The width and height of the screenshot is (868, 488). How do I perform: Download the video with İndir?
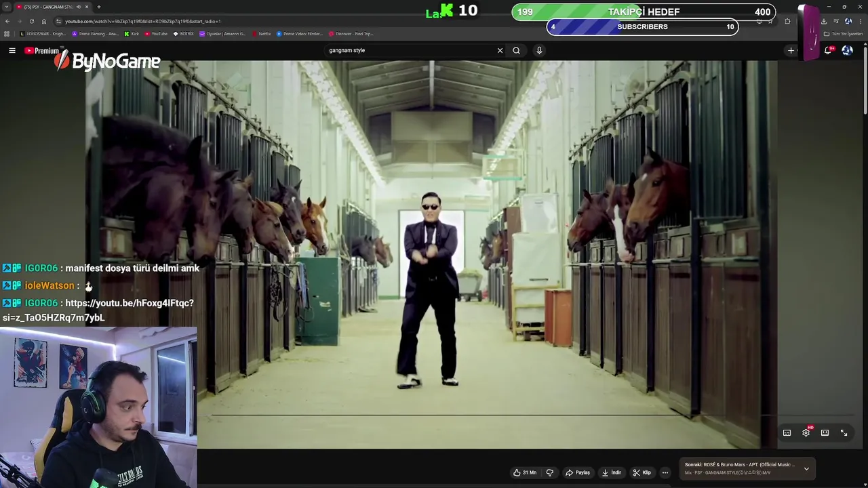(612, 472)
